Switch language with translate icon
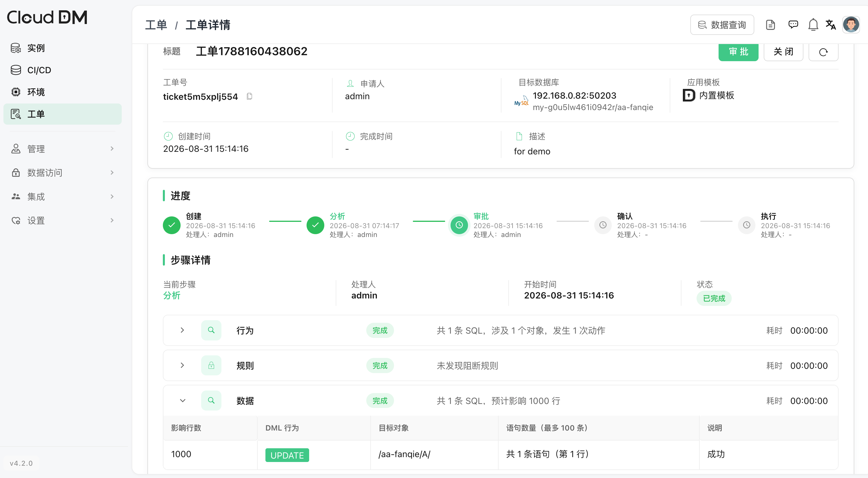The image size is (868, 478). pos(831,25)
